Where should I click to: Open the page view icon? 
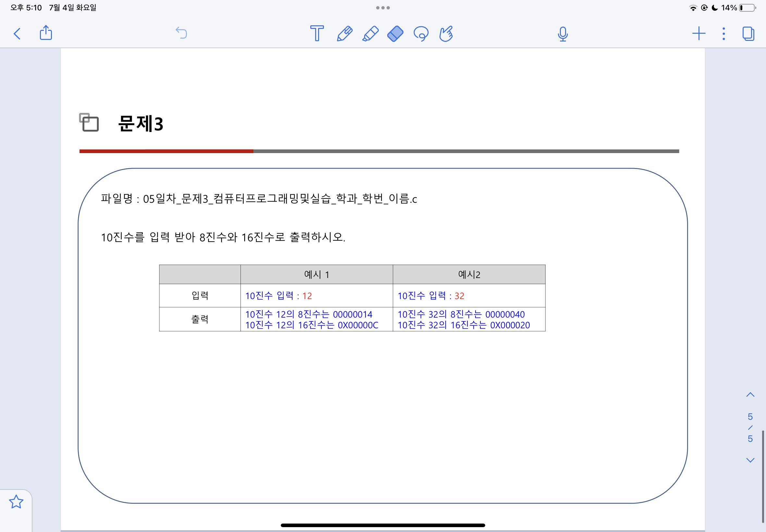[748, 34]
